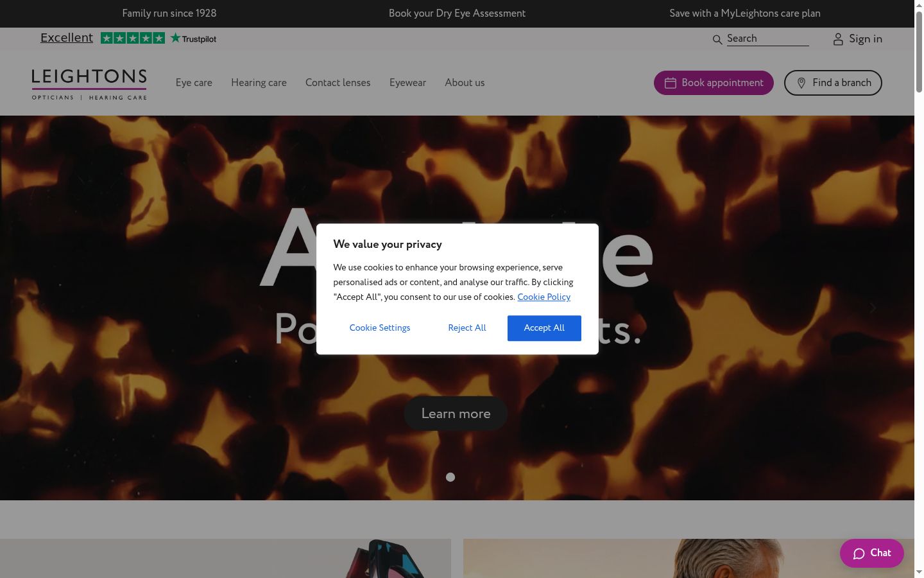Reject All cookies
The image size is (924, 578).
pyautogui.click(x=467, y=328)
